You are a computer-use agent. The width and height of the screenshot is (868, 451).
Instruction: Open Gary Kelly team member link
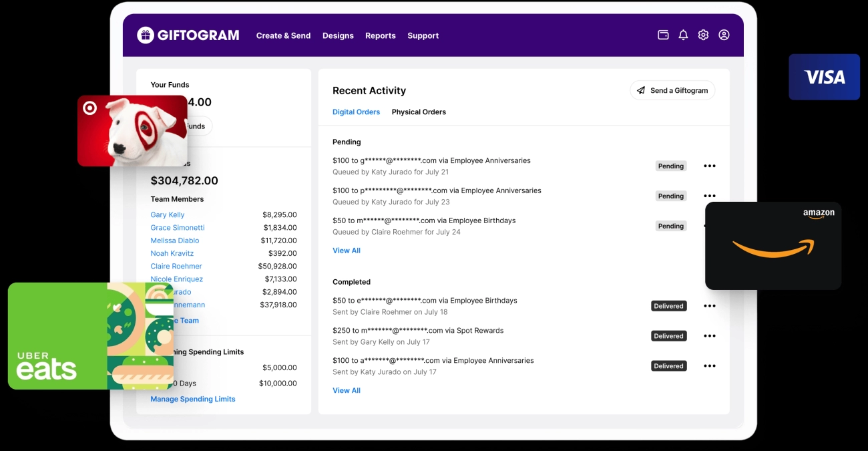click(168, 215)
